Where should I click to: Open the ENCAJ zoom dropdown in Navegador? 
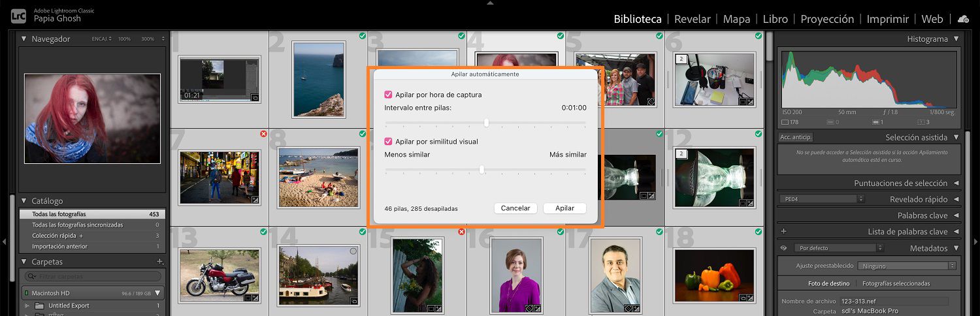101,39
